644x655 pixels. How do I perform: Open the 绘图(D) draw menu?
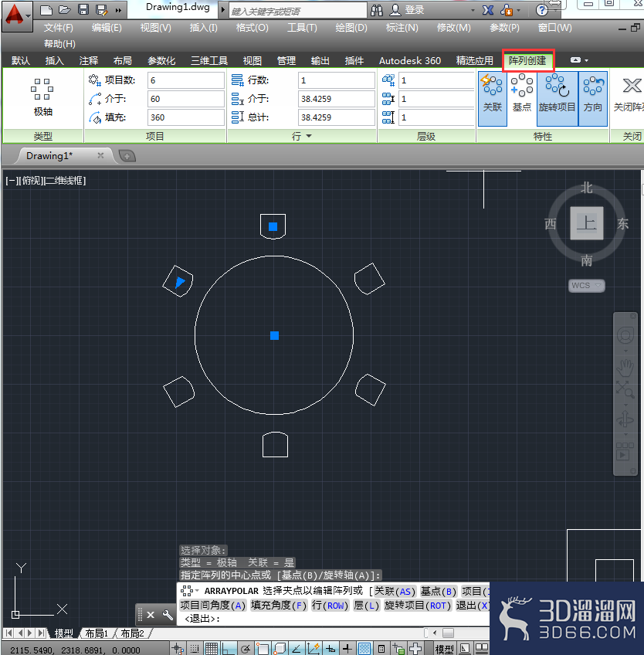click(351, 28)
